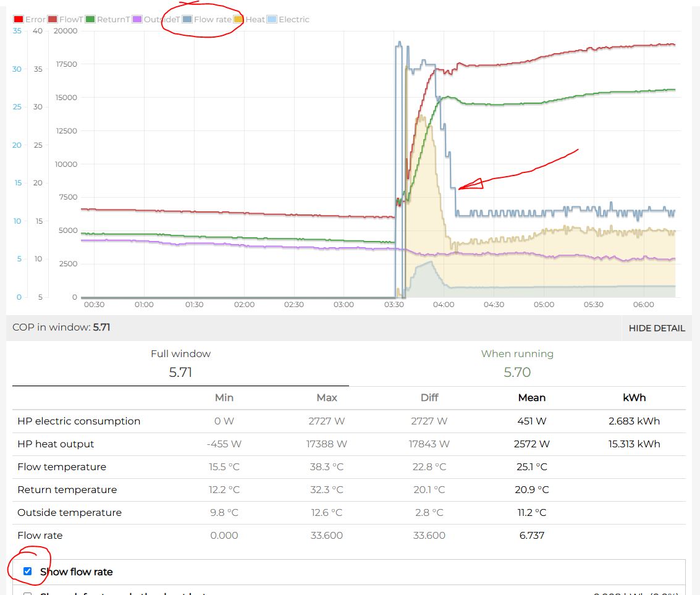
Task: Click the COP in window summary bar
Action: 309,327
